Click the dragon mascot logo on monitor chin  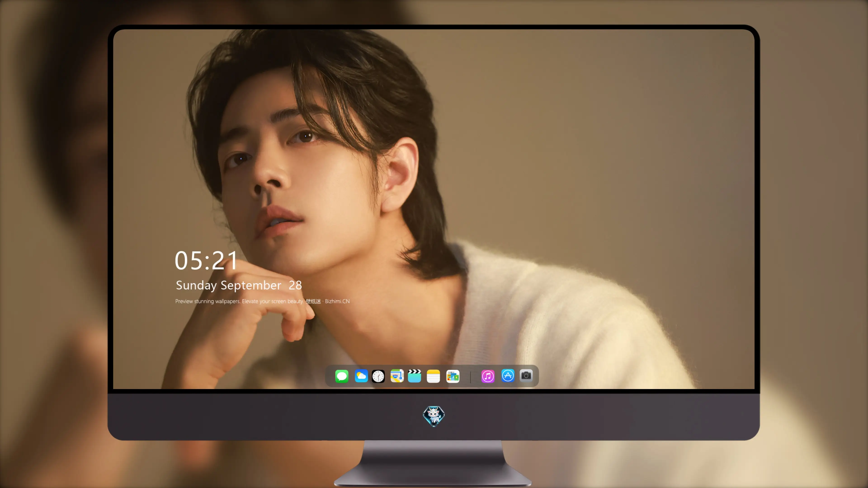(434, 416)
